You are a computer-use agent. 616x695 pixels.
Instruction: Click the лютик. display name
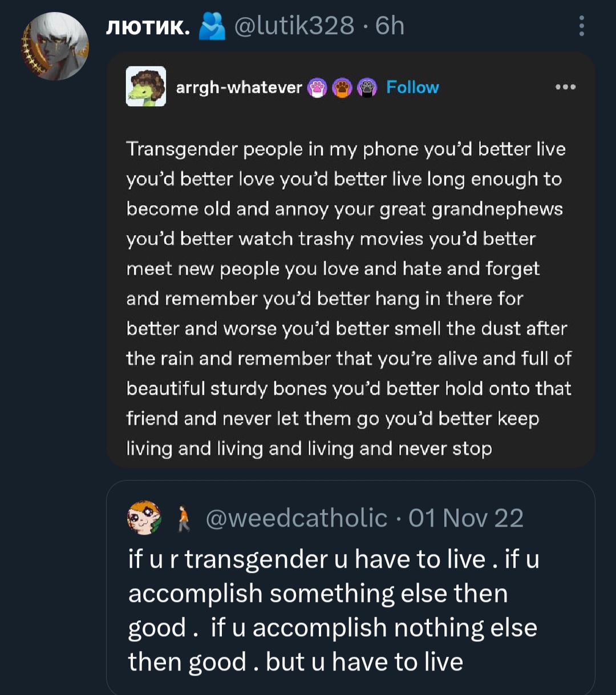(148, 26)
